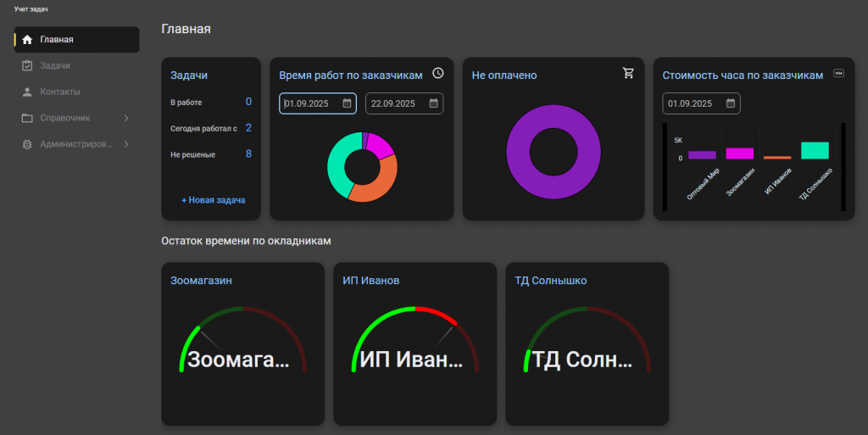Click the + Новая задача link
This screenshot has height=435, width=868.
213,200
